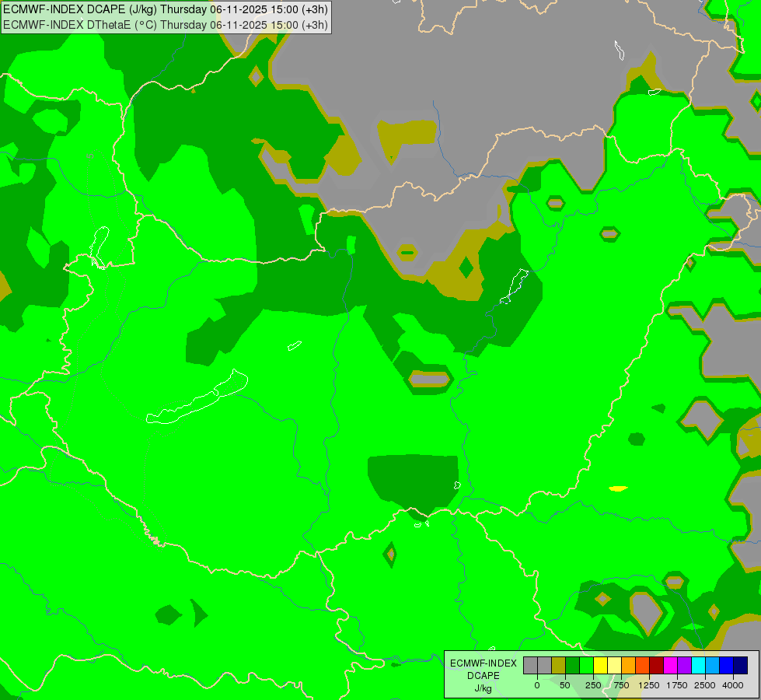Viewport: 761px width, 700px height.
Task: Click the legend value 2500
Action: (x=705, y=685)
